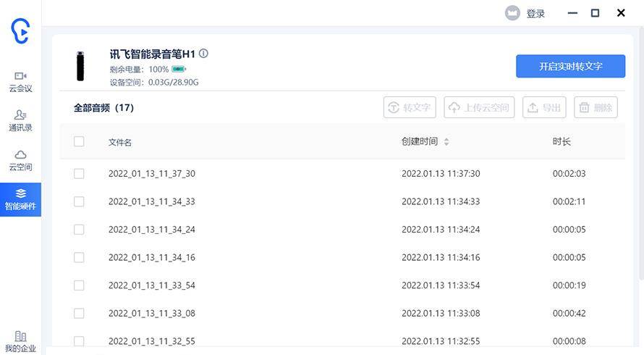This screenshot has width=644, height=355.
Task: Select file name 2022_01_13_11_33_08
Action: click(152, 314)
